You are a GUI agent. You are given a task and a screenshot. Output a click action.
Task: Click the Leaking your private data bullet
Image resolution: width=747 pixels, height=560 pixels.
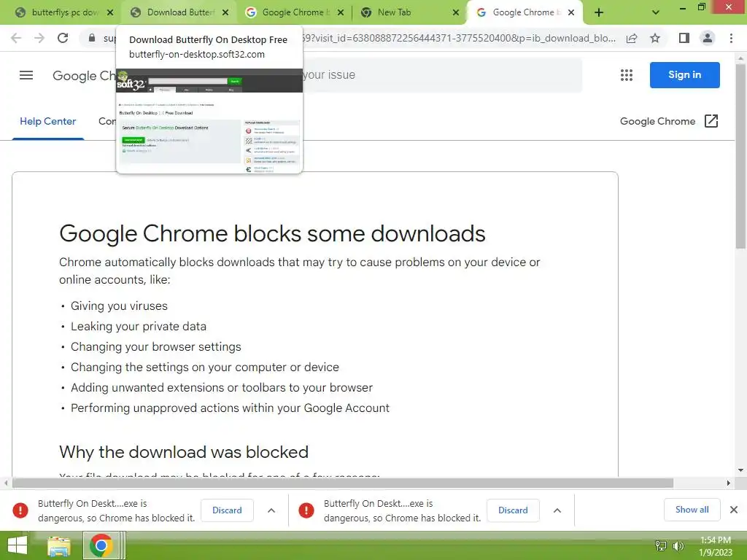point(138,326)
